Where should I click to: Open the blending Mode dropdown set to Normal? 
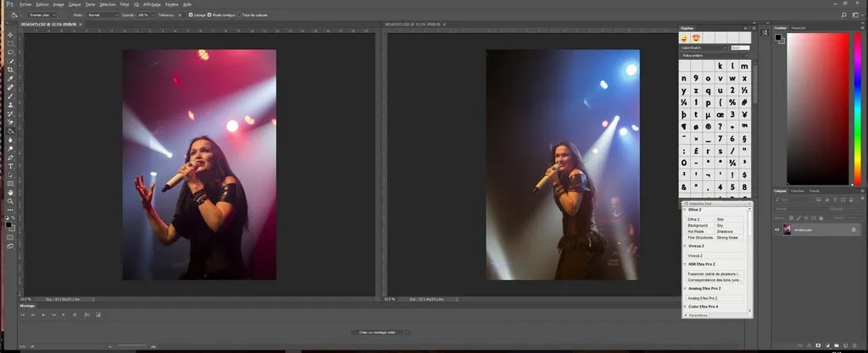tap(105, 14)
